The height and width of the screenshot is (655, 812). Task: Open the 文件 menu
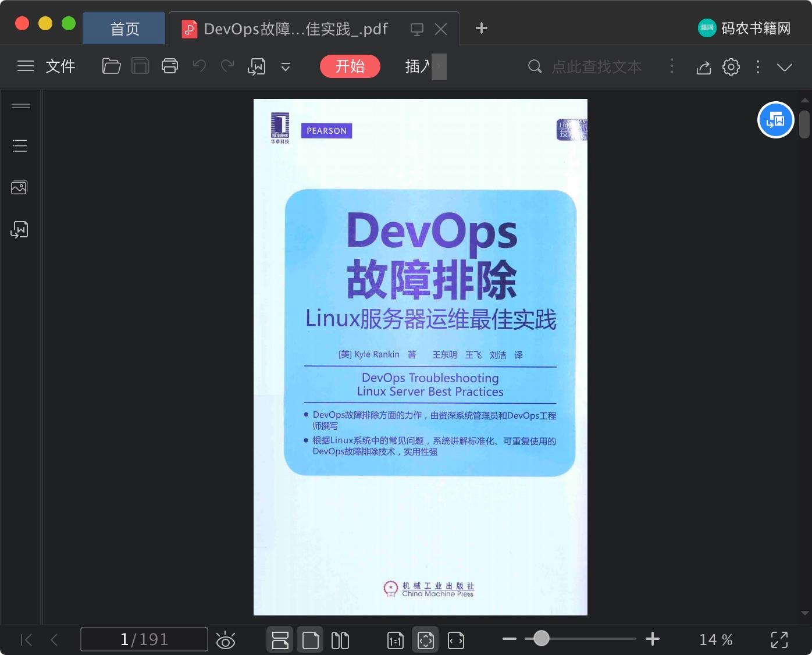60,66
